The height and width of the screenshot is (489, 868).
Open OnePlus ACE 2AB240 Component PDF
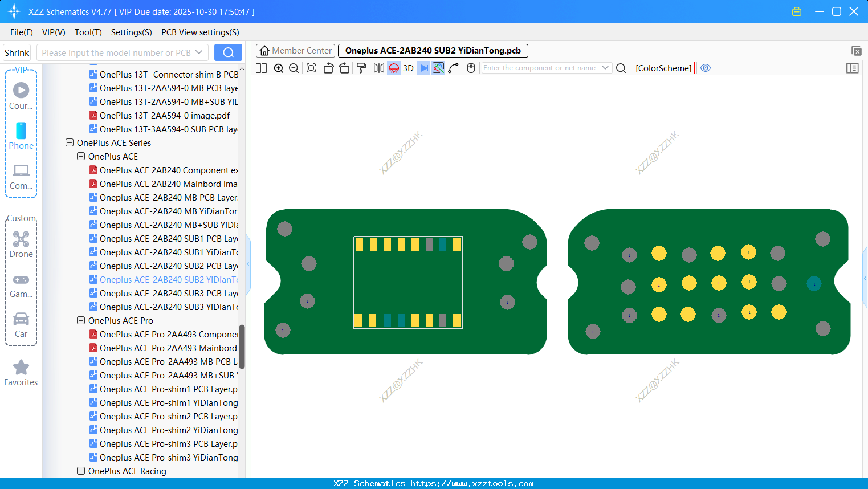[164, 170]
